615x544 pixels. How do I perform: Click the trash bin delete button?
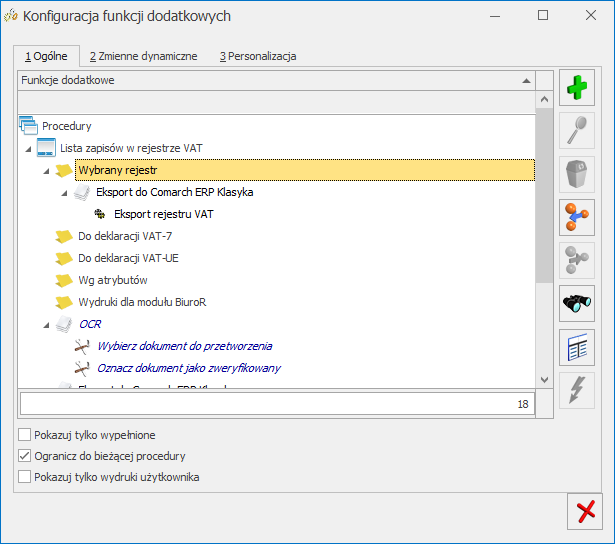click(576, 175)
